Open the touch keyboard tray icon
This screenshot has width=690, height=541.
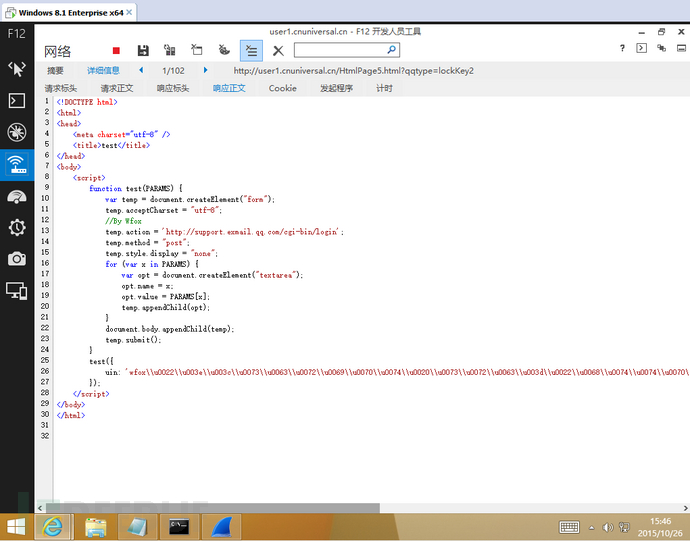[569, 527]
